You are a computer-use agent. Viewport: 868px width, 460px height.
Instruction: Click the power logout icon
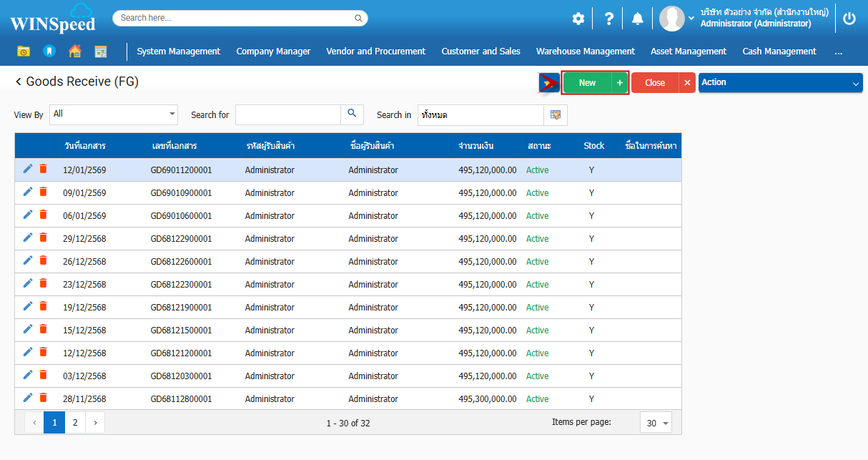[849, 19]
